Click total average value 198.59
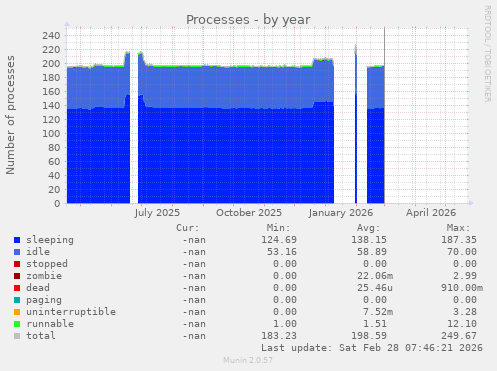Viewport: 497px width, 371px height. click(369, 336)
